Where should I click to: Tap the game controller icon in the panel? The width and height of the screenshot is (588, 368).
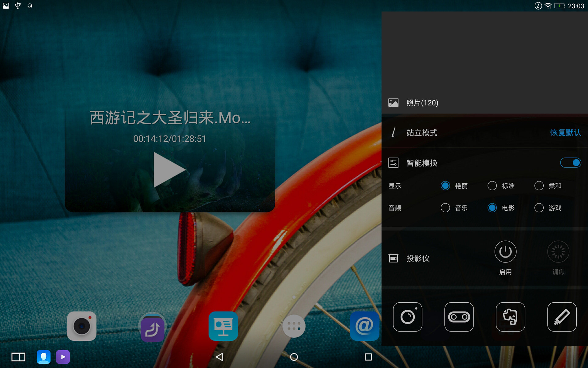coord(459,317)
